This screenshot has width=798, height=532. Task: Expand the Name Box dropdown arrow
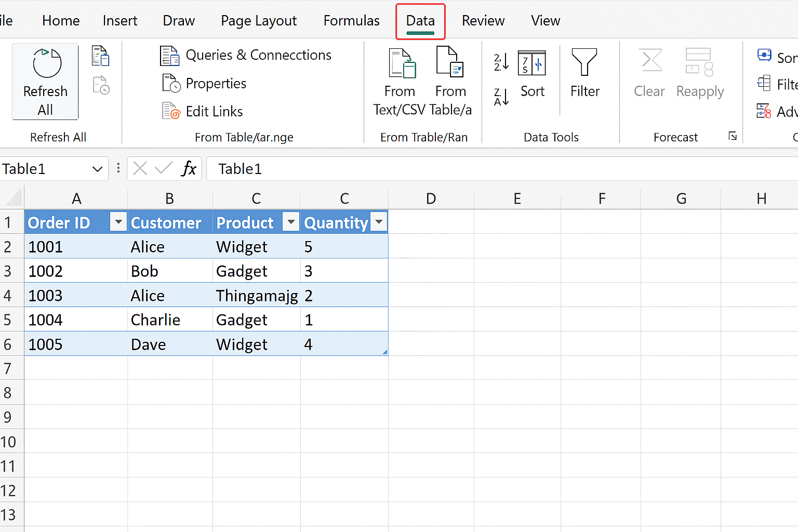pyautogui.click(x=97, y=169)
